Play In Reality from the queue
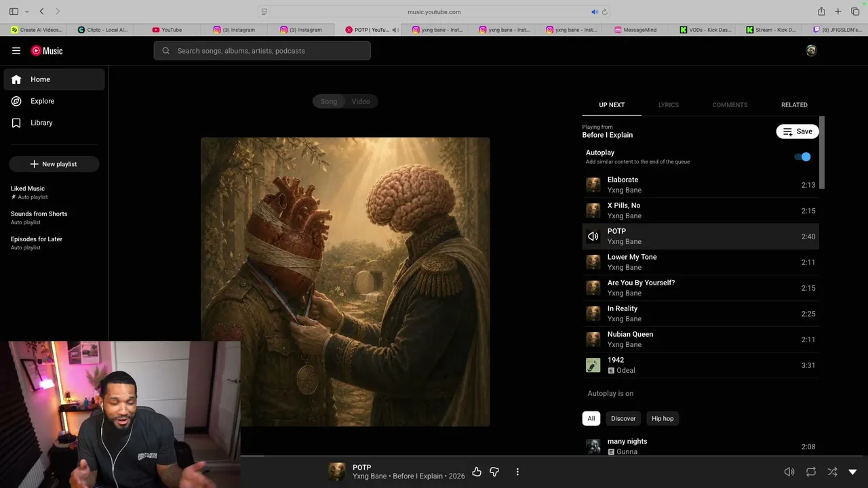This screenshot has height=488, width=868. coord(701,314)
